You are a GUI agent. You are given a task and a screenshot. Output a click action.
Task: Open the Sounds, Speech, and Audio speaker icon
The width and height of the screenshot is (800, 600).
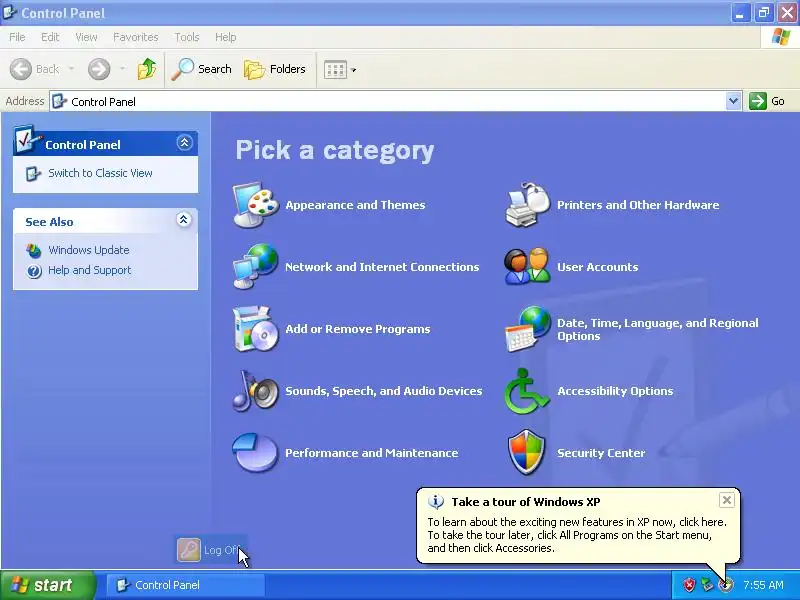(x=256, y=391)
